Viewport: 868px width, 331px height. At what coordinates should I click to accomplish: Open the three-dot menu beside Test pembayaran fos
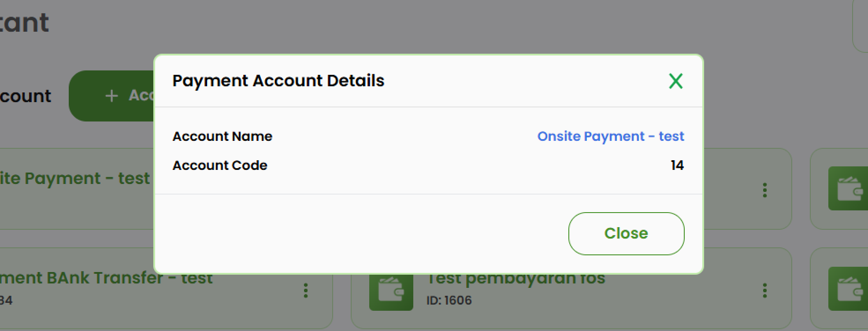click(x=764, y=291)
